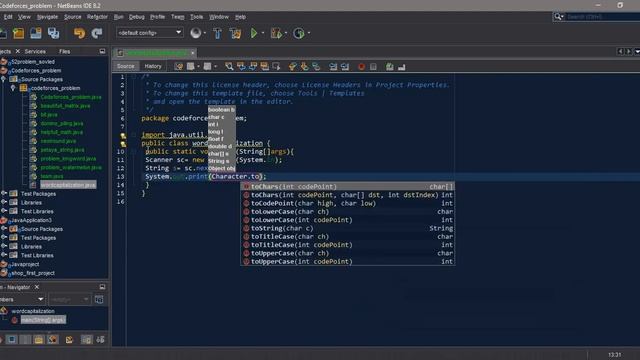Open the Refactor menu
Viewport: 640px width, 360px height.
click(x=97, y=17)
